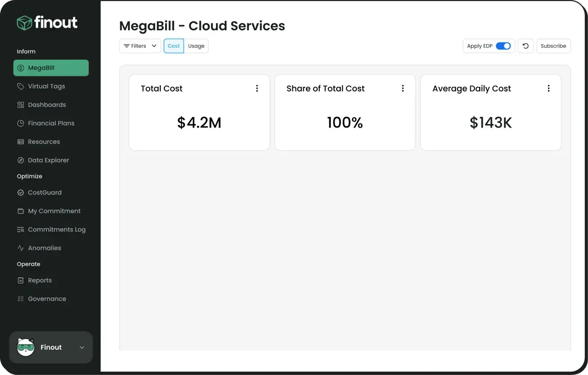Click the MegaBill - Cloud Services heading

pos(202,26)
